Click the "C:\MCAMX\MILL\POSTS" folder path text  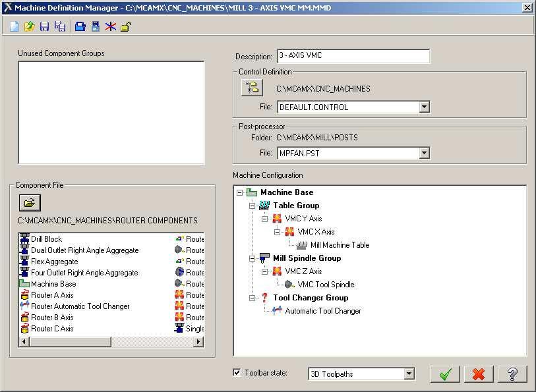coord(317,138)
